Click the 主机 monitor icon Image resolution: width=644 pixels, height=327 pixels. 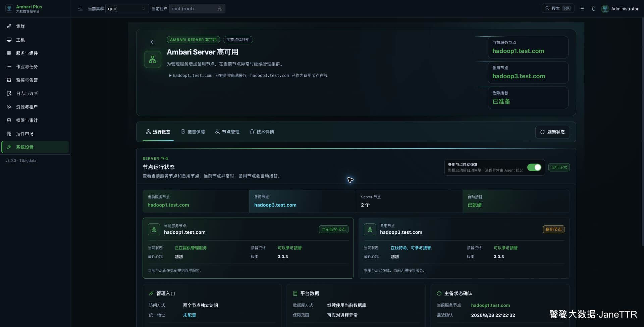(9, 40)
